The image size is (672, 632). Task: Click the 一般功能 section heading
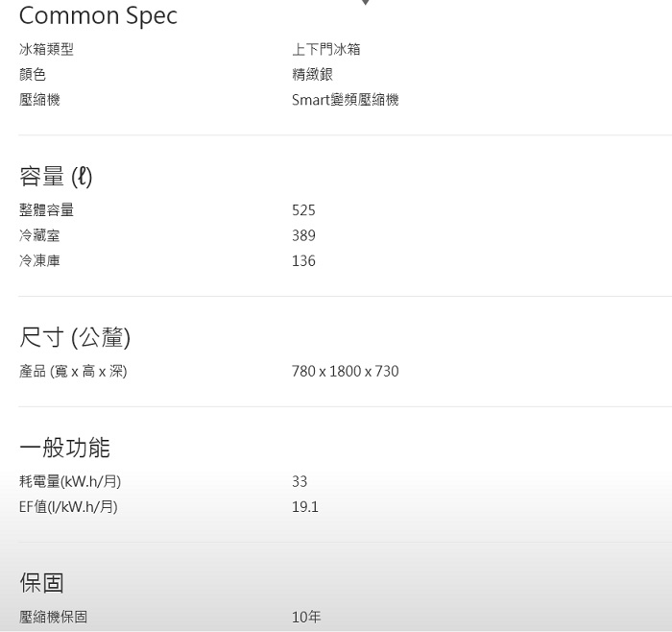tap(64, 448)
